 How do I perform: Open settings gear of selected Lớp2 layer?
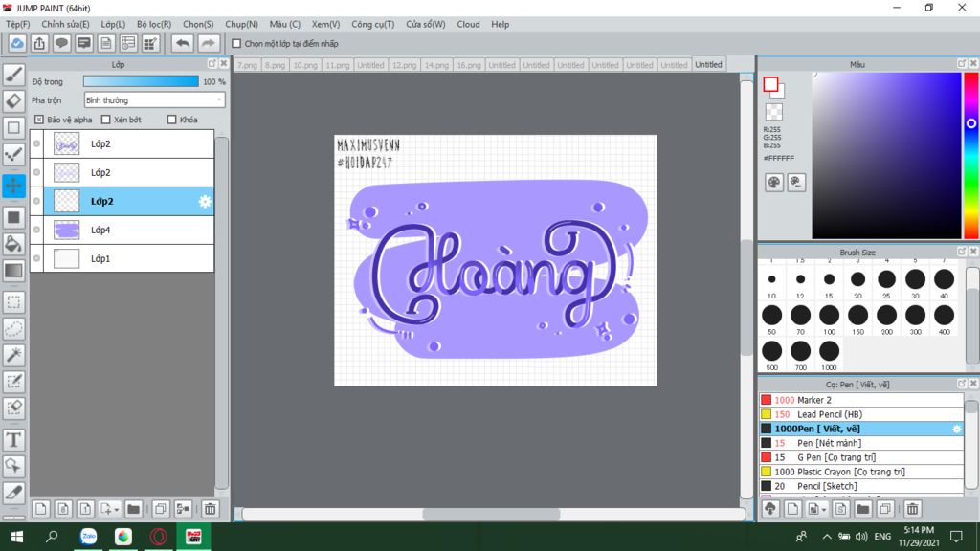tap(205, 201)
